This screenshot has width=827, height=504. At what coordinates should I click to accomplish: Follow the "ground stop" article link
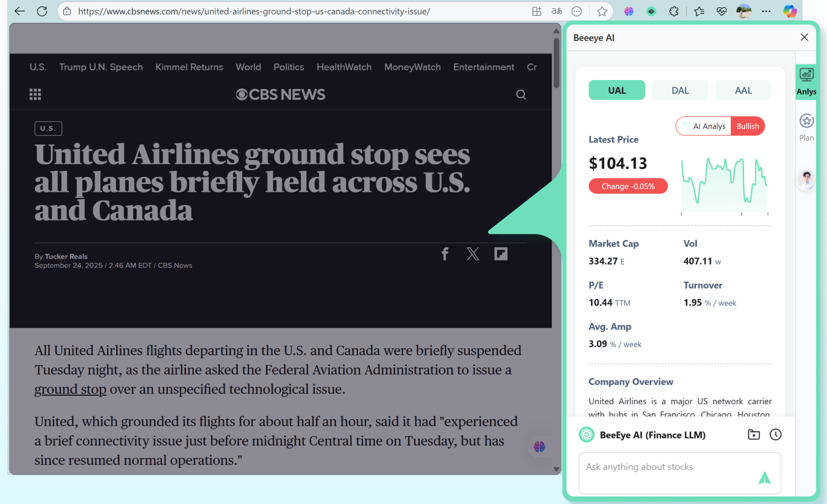tap(70, 389)
